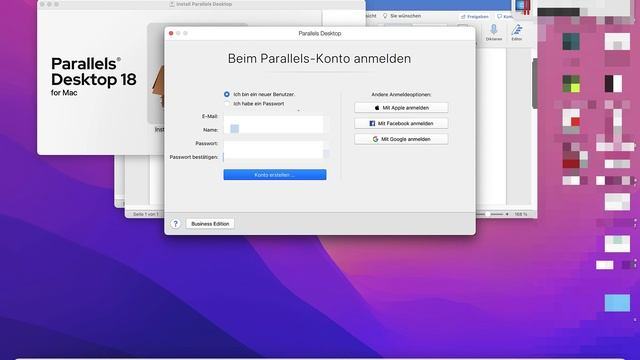
Task: Click 'Seite 1 von 1' in Word status bar
Action: click(x=145, y=214)
